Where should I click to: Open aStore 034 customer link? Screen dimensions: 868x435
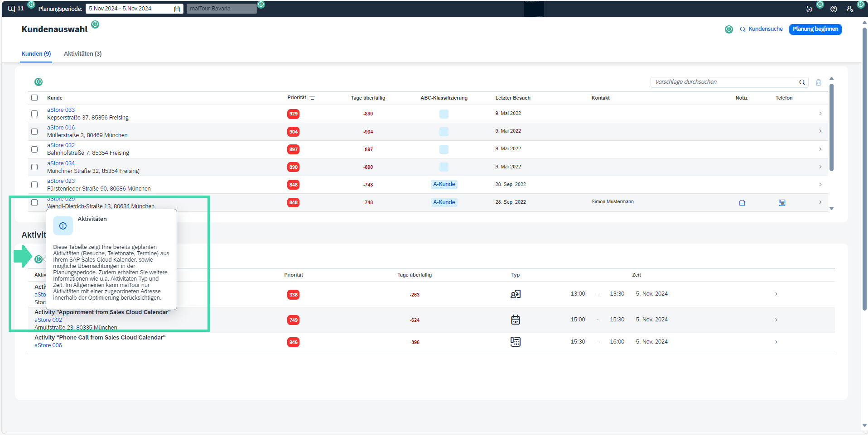(x=61, y=163)
